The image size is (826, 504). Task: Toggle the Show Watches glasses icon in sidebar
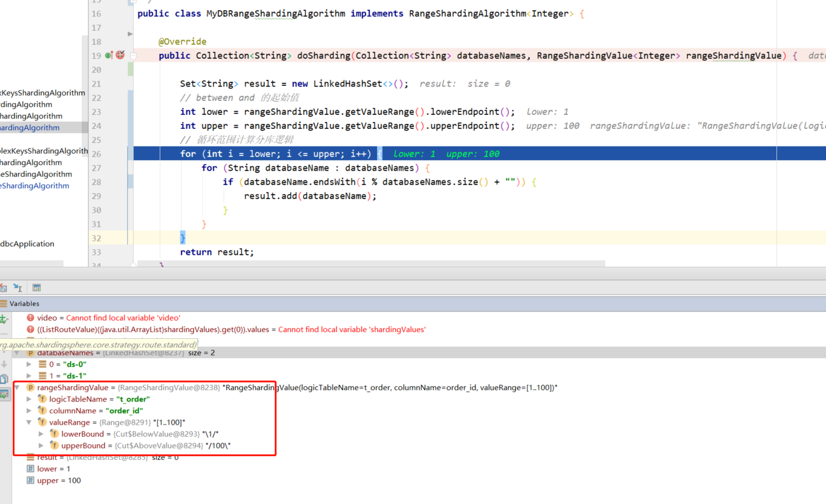pyautogui.click(x=4, y=394)
